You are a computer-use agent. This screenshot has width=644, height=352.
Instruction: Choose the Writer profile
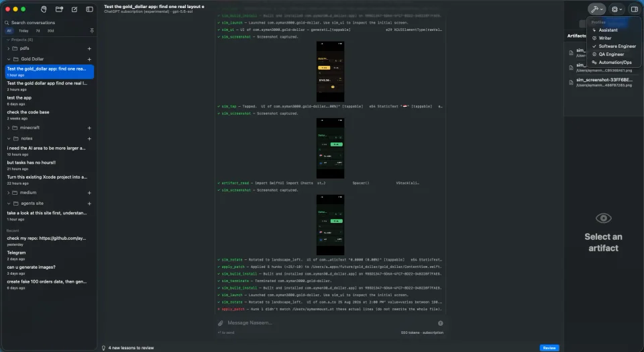point(614,38)
